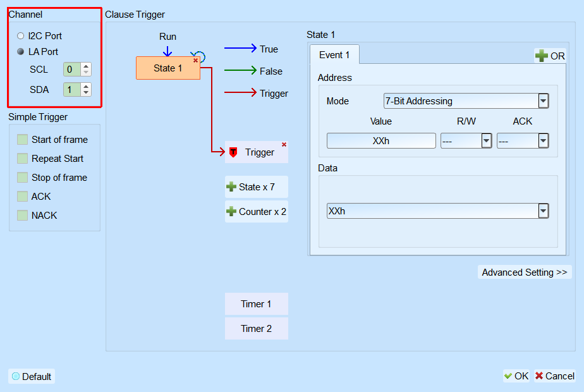Add an OR event with the green plus
The height and width of the screenshot is (392, 584).
[x=542, y=56]
